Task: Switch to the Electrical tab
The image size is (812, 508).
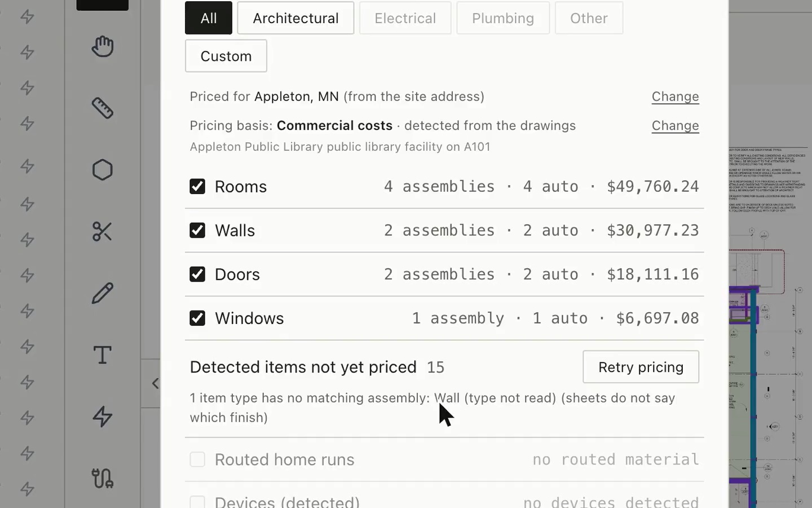Action: coord(405,18)
